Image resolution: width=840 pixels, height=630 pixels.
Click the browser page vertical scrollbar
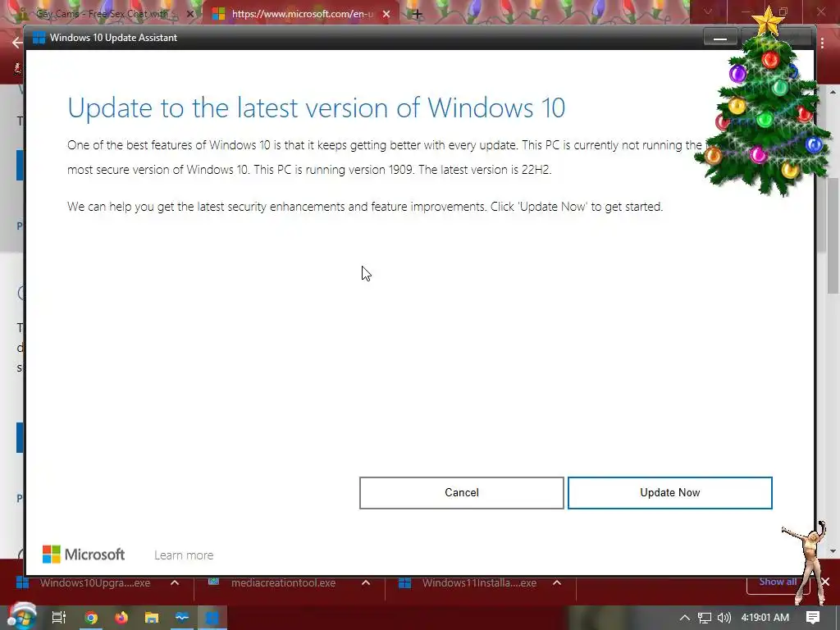point(833,235)
